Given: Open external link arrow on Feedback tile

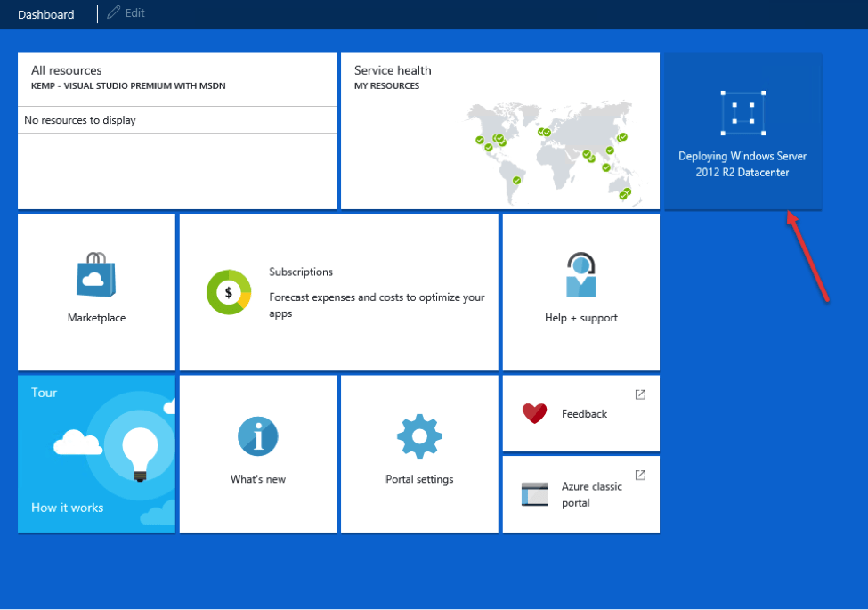Looking at the screenshot, I should (x=640, y=394).
